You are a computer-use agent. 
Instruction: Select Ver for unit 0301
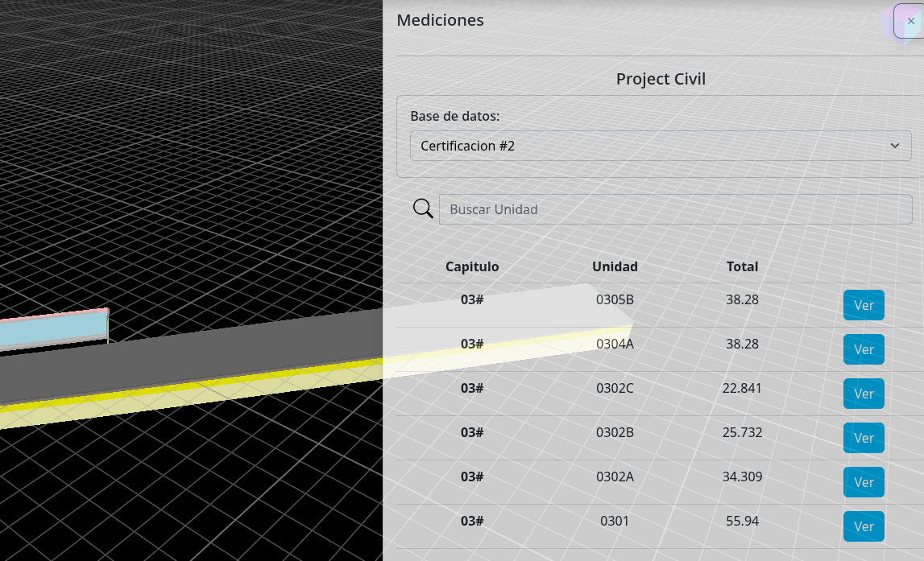[x=864, y=526]
